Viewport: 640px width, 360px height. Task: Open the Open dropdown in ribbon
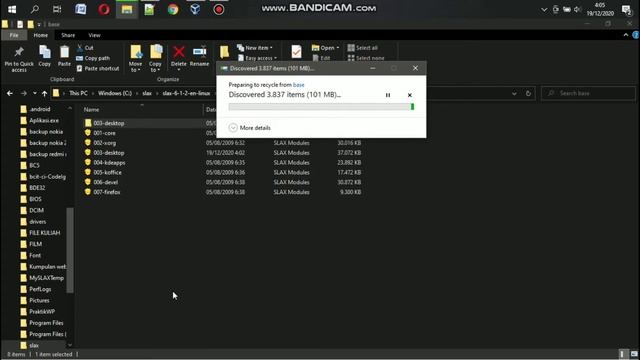(325, 48)
